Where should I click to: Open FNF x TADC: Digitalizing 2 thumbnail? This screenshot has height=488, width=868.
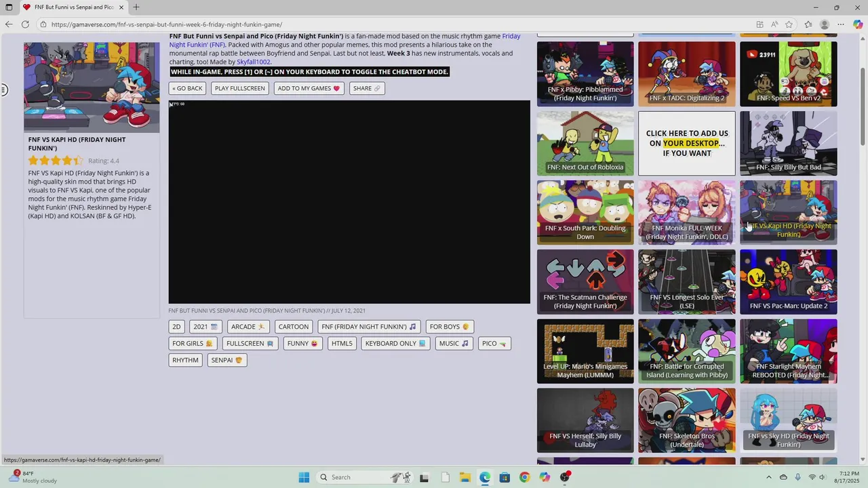pyautogui.click(x=687, y=74)
